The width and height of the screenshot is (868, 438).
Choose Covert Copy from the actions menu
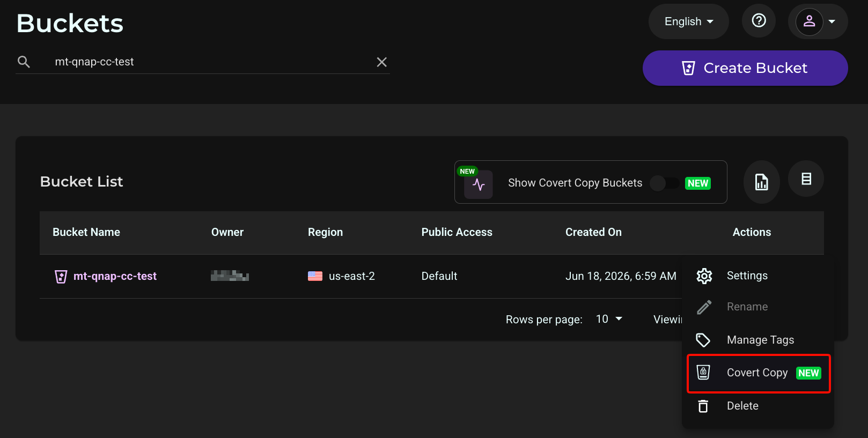[759, 373]
